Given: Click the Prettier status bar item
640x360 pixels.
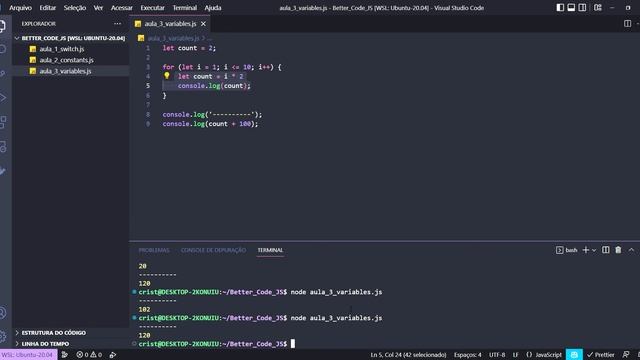Looking at the screenshot, I should (600, 355).
